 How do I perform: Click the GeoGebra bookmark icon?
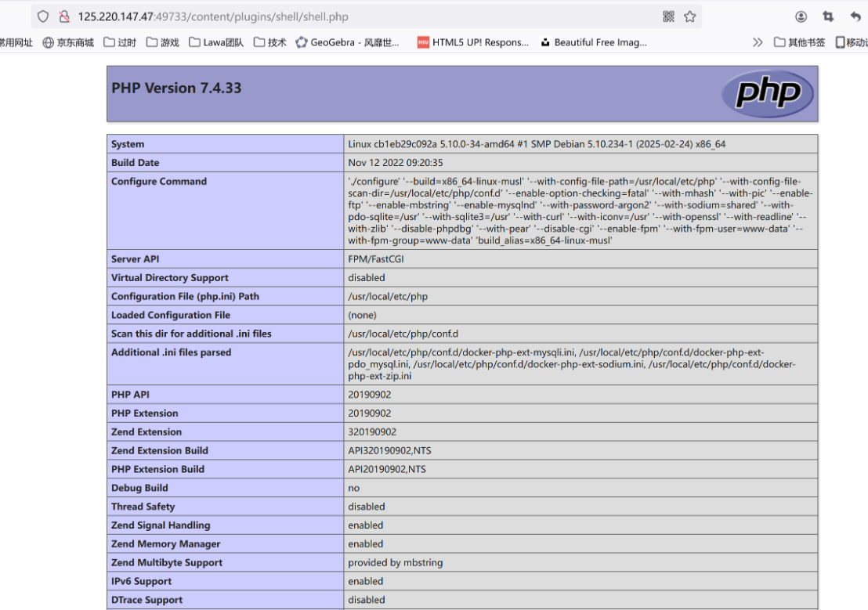[302, 42]
